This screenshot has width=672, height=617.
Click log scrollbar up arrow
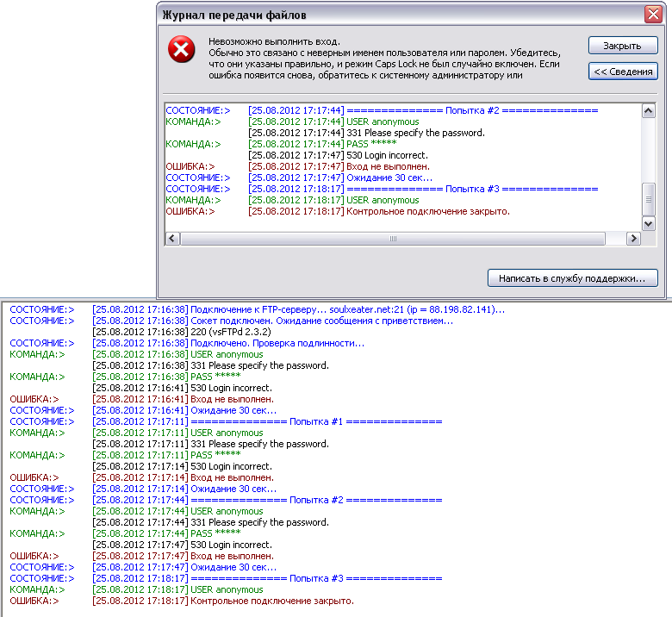tap(648, 110)
